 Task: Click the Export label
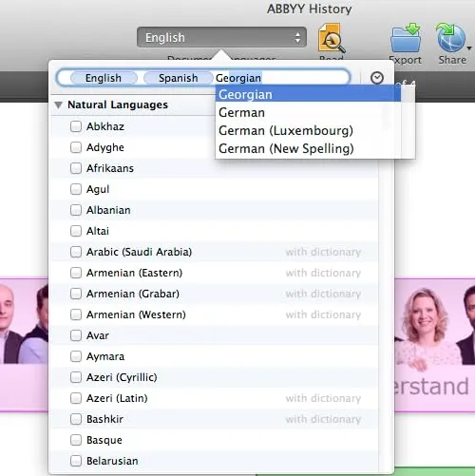tap(406, 60)
